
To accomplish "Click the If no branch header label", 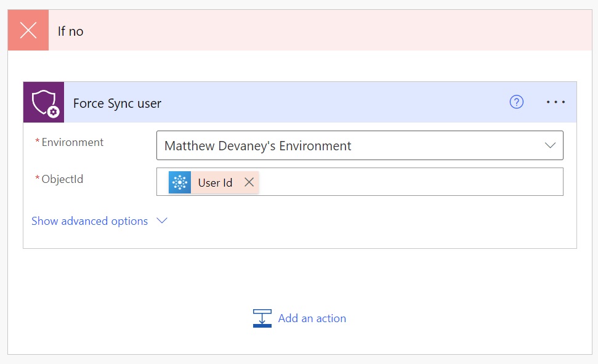I will click(x=71, y=31).
